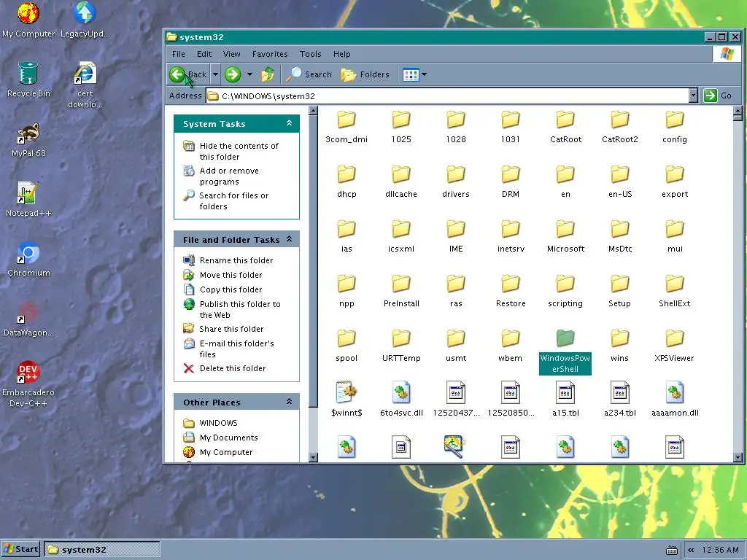This screenshot has width=747, height=560.
Task: Open the View menu
Action: (x=231, y=54)
